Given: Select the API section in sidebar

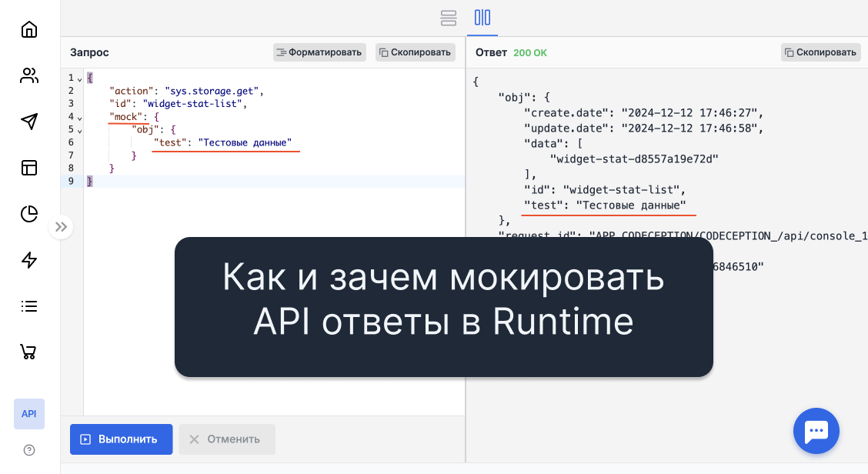Looking at the screenshot, I should pos(28,414).
